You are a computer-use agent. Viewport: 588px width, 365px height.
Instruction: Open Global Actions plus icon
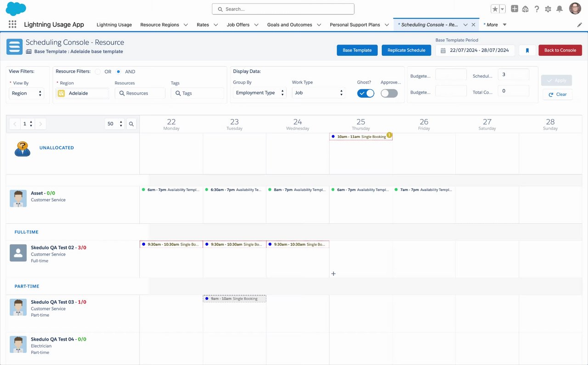[514, 9]
